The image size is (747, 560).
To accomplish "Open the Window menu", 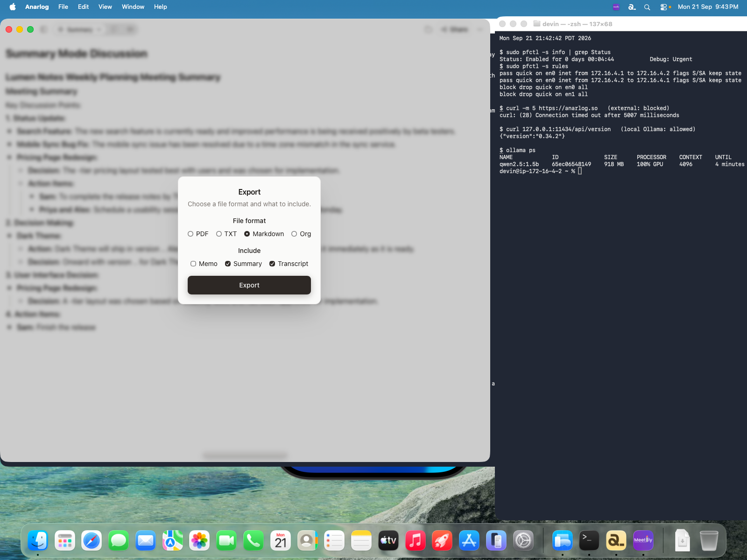I will (x=133, y=7).
